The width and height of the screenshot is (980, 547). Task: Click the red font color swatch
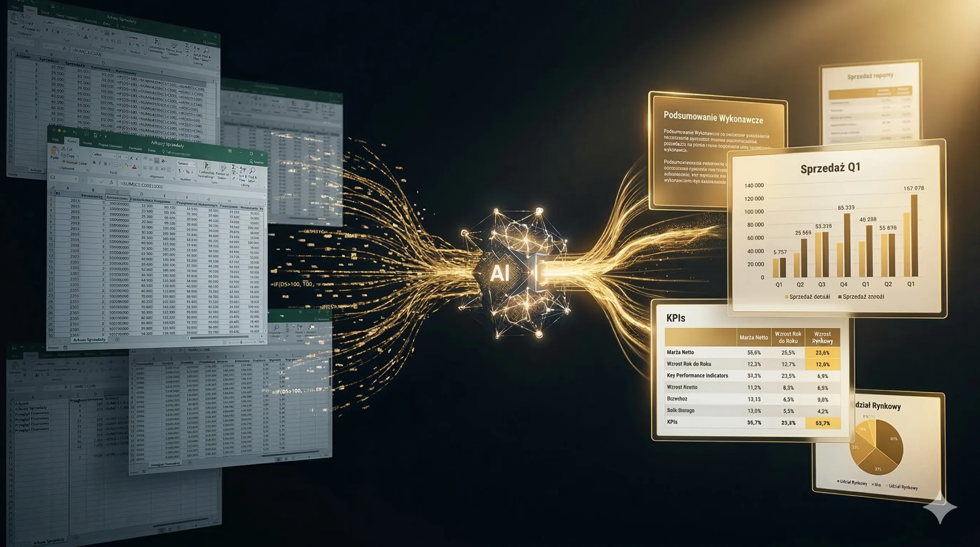(x=134, y=167)
